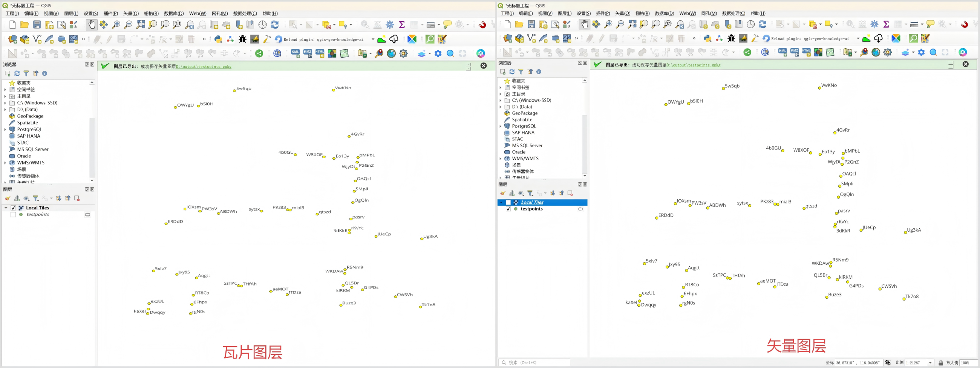Open 矢量(O) menu in left window
Viewport: 980px width, 368px height.
click(131, 13)
